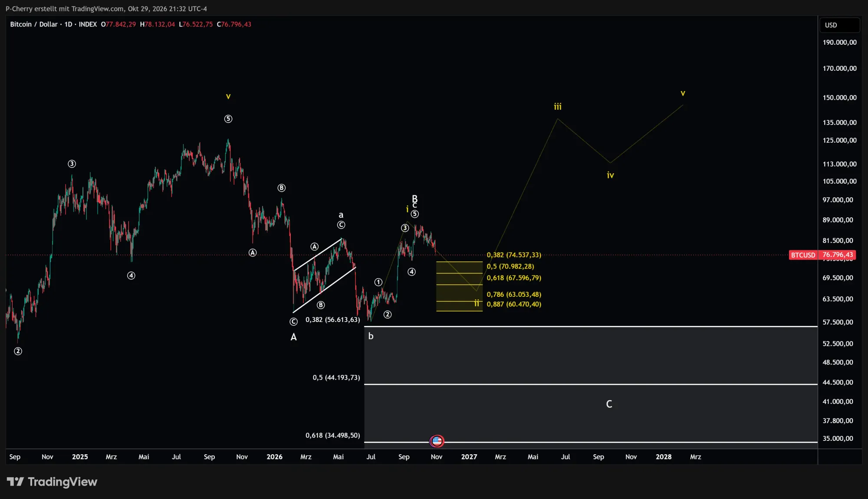Screen dimensions: 868x499
Task: Click 2028 on the time axis
Action: point(664,457)
